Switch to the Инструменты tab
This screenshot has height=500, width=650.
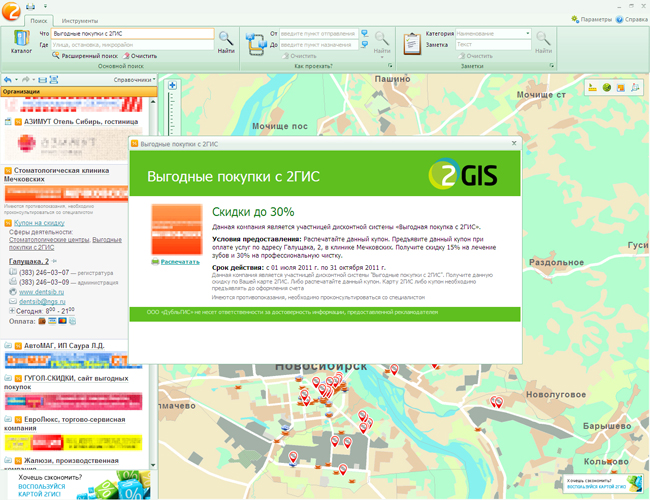coord(79,20)
